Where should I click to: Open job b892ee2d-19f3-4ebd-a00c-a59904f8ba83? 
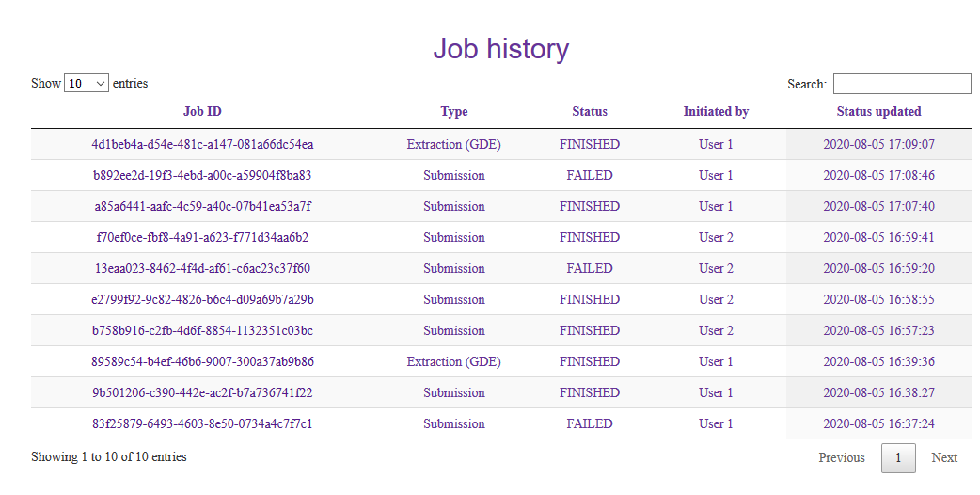pyautogui.click(x=202, y=175)
